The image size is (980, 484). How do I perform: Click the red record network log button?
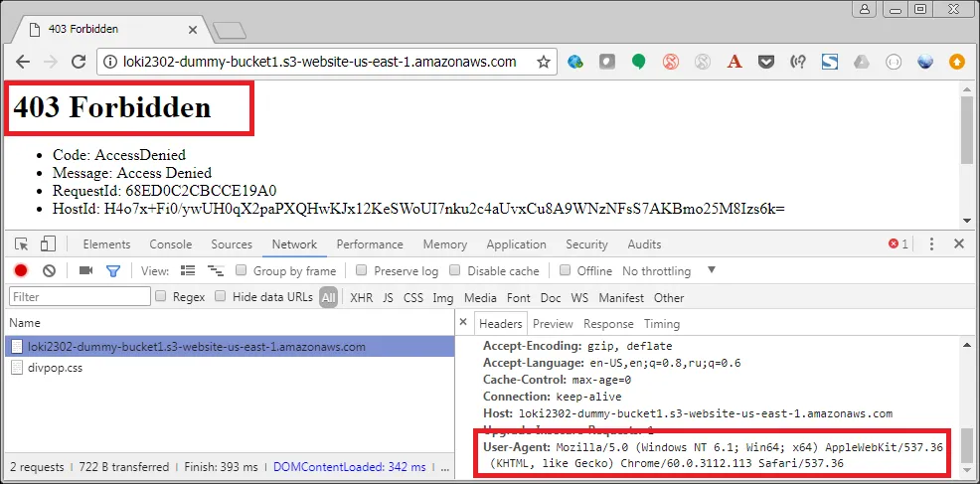(20, 270)
